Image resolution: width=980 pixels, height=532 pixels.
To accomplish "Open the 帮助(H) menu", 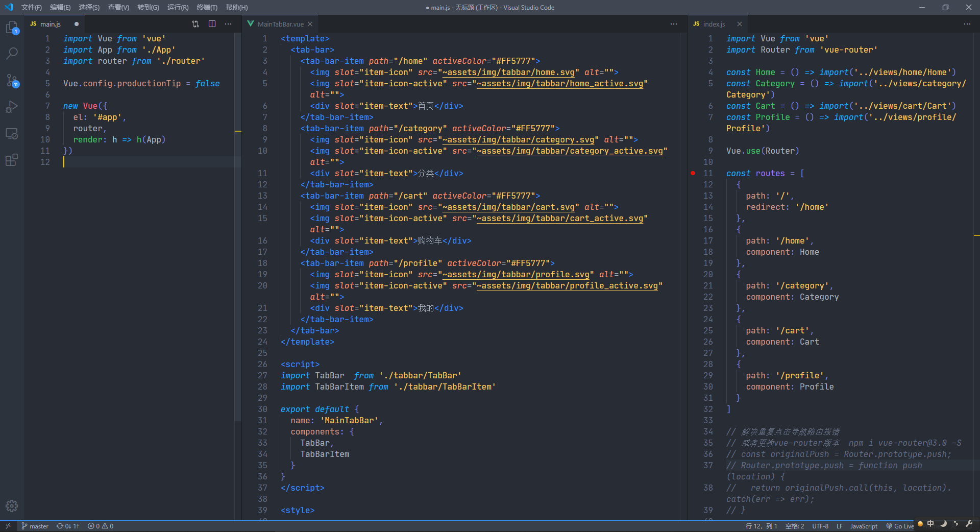I will coord(236,7).
